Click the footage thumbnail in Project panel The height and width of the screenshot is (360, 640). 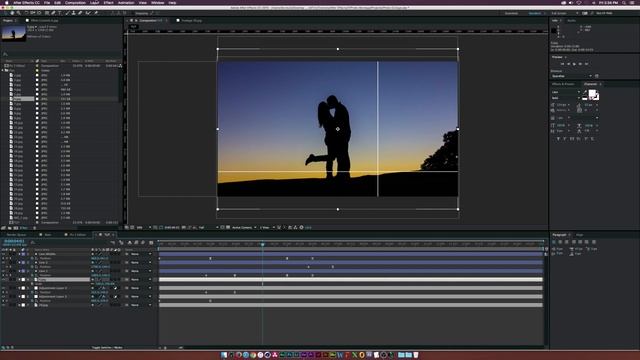click(x=13, y=33)
